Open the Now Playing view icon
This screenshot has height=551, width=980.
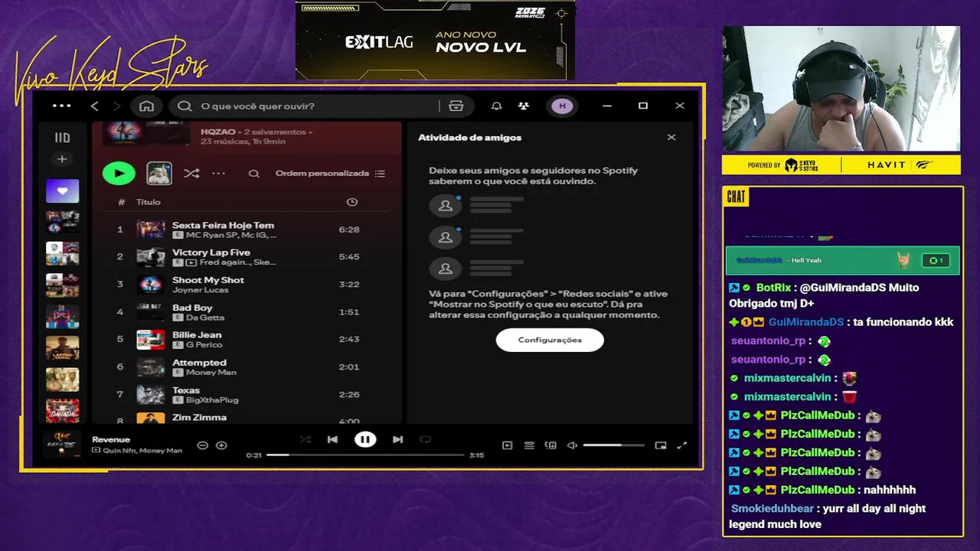[507, 445]
